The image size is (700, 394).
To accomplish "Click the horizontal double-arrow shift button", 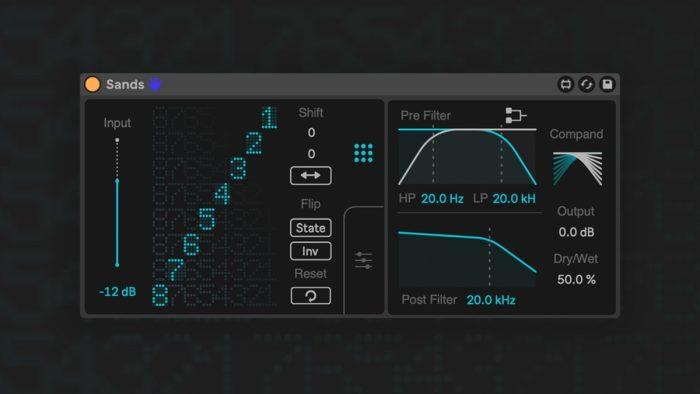I will click(311, 175).
